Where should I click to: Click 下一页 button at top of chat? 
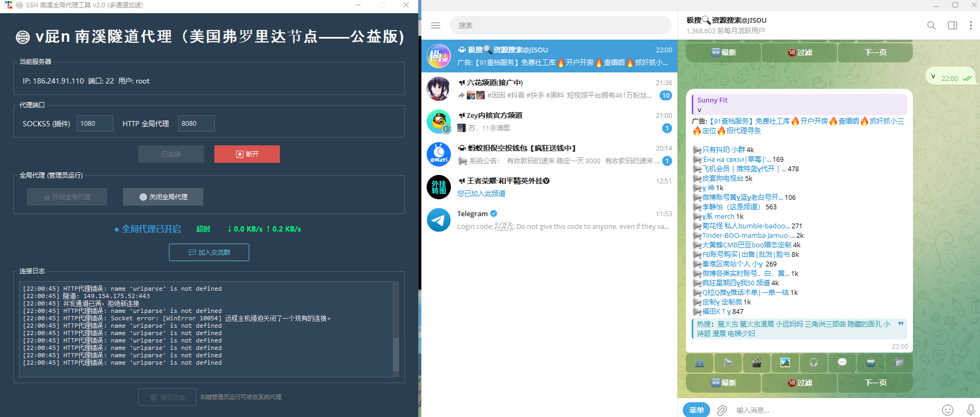[875, 52]
